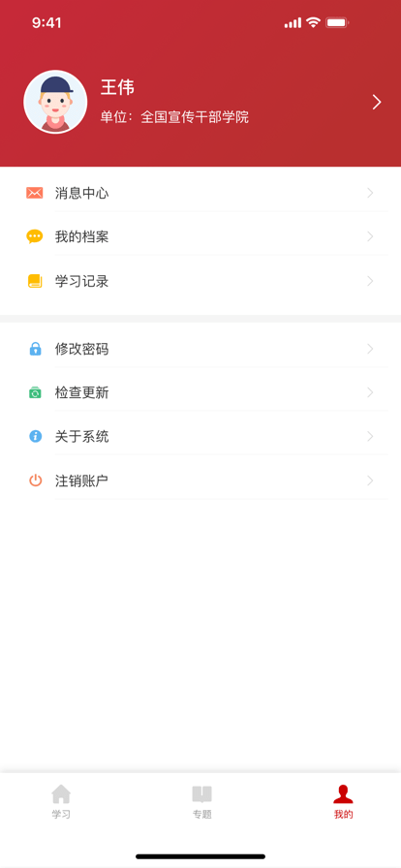Tap the orange envelope icon for 消息中心

(x=34, y=193)
